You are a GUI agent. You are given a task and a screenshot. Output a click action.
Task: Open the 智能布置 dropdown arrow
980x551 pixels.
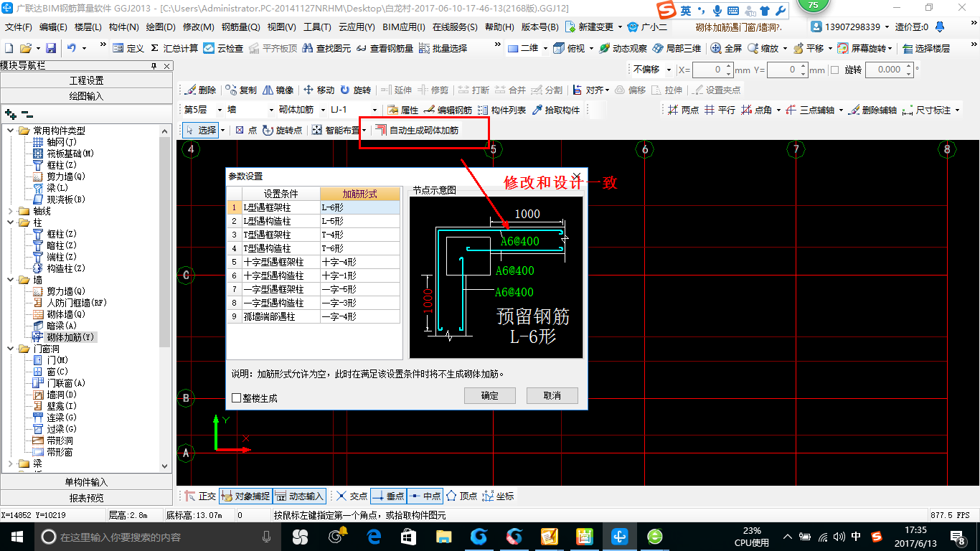(x=364, y=130)
